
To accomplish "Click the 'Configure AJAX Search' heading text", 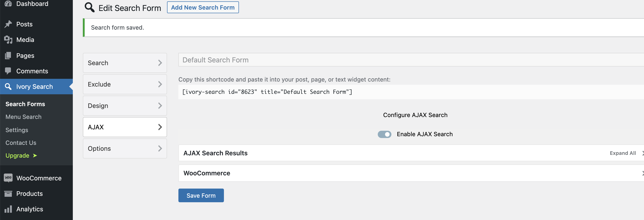I will 415,115.
